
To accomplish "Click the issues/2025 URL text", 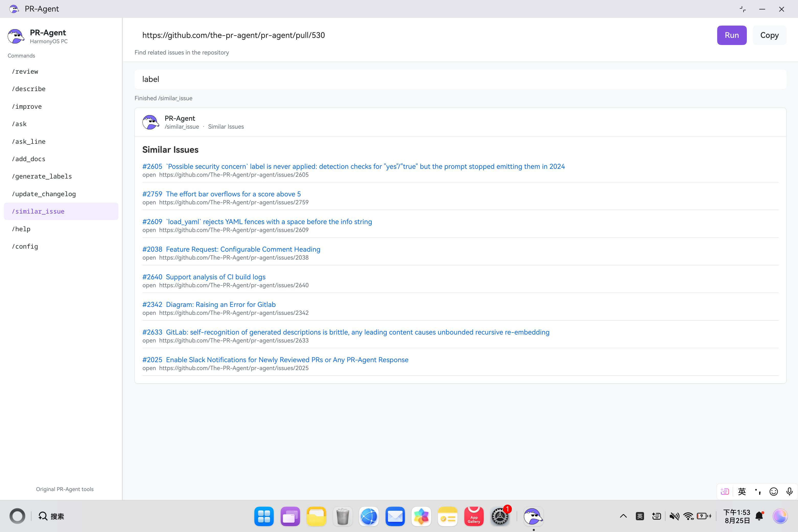I will pos(234,368).
